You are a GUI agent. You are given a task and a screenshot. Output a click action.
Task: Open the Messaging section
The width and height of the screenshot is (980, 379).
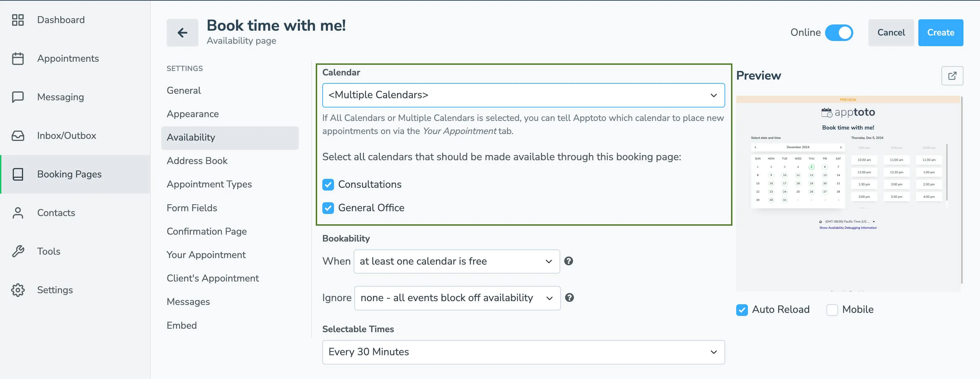pos(60,97)
